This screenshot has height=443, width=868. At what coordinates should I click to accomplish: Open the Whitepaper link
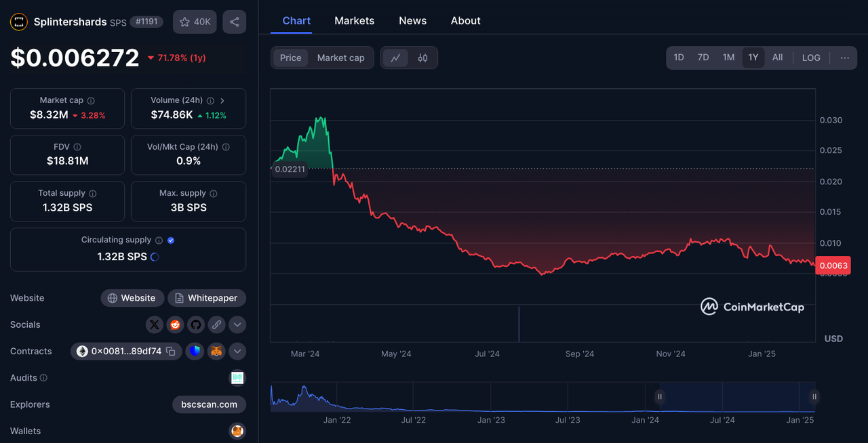tap(207, 298)
